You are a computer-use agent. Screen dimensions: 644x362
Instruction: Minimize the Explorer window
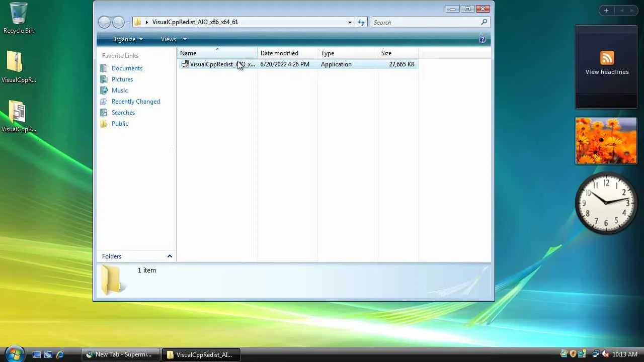click(x=452, y=9)
